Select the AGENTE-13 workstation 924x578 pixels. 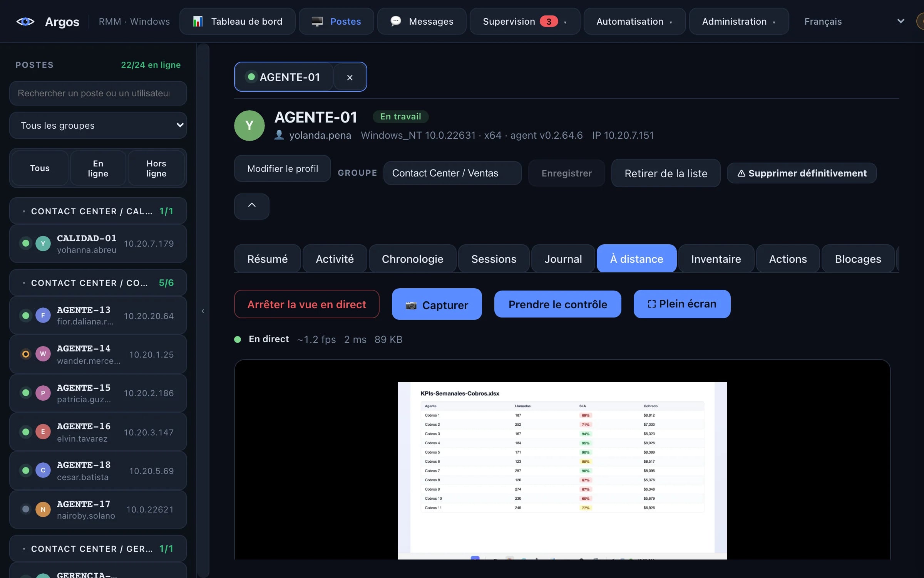98,315
